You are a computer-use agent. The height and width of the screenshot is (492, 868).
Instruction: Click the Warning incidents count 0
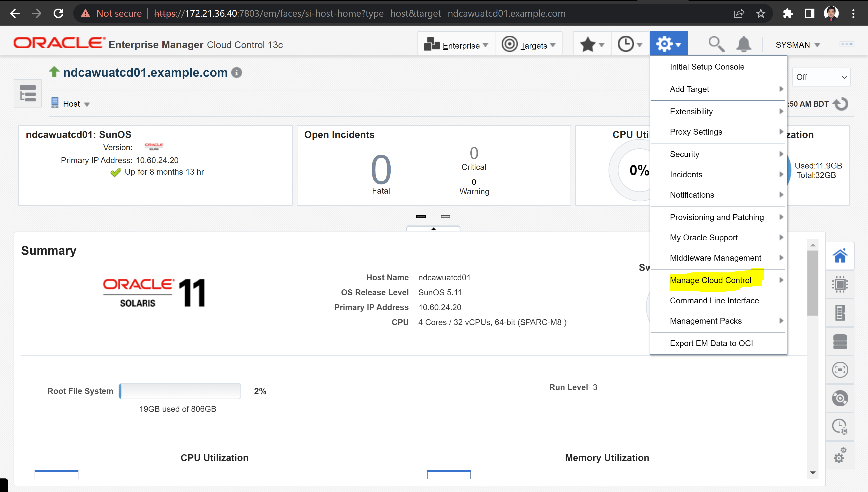[474, 182]
